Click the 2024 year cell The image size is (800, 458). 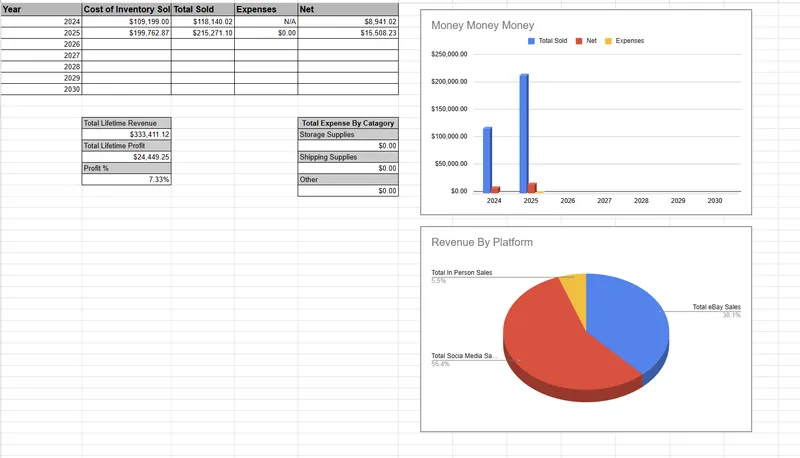click(41, 21)
